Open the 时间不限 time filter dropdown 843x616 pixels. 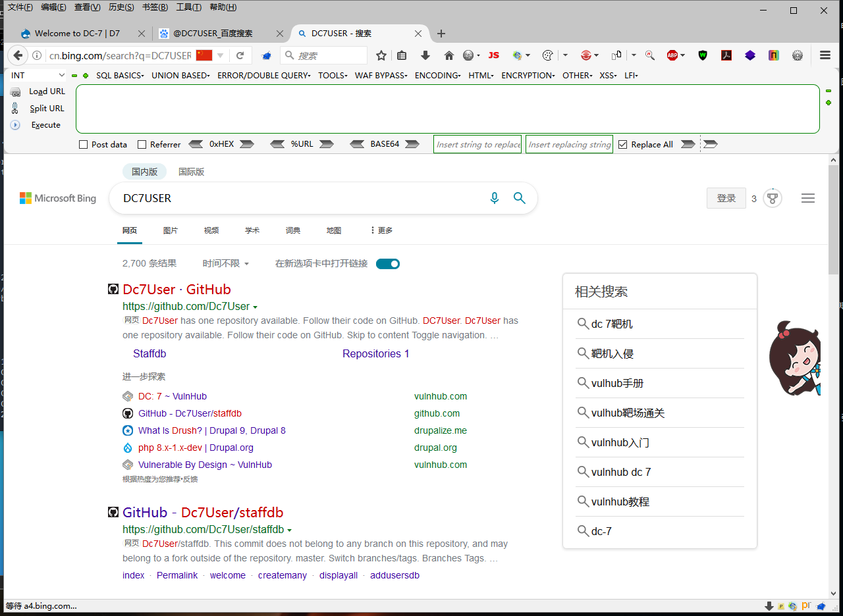pyautogui.click(x=226, y=263)
